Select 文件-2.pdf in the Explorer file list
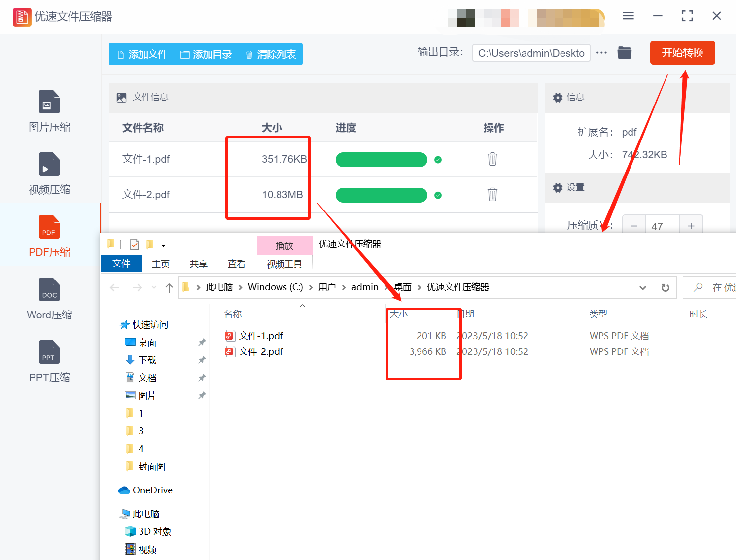 pyautogui.click(x=261, y=352)
